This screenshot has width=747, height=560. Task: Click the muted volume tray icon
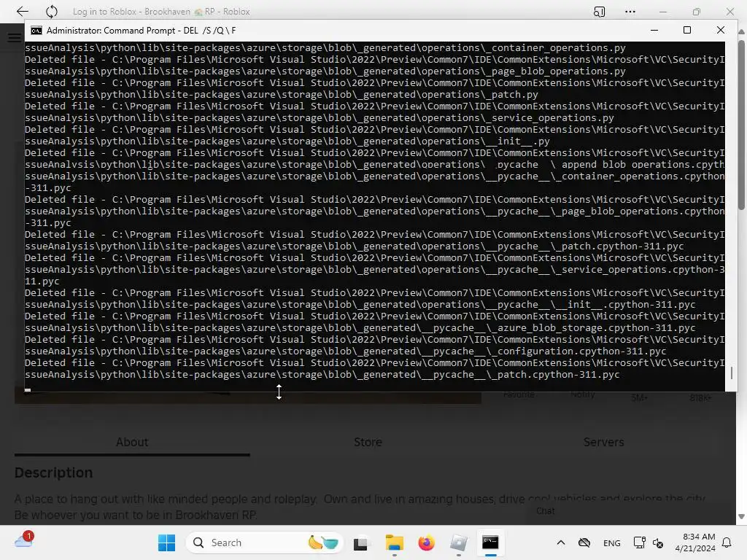coord(658,543)
